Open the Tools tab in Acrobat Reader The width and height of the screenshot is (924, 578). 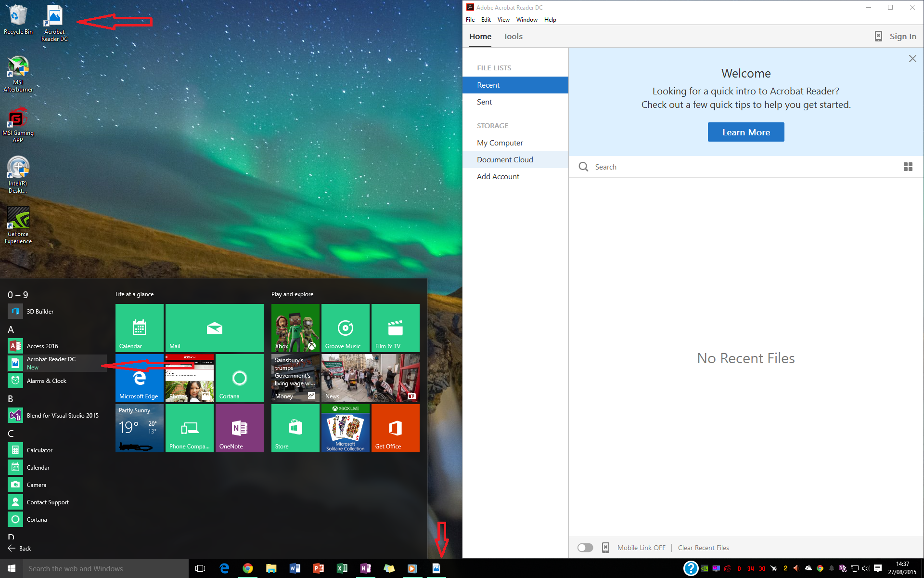point(512,36)
